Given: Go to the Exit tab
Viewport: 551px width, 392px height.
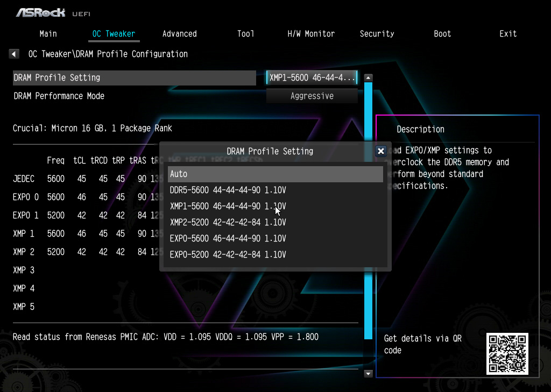Looking at the screenshot, I should click(508, 34).
